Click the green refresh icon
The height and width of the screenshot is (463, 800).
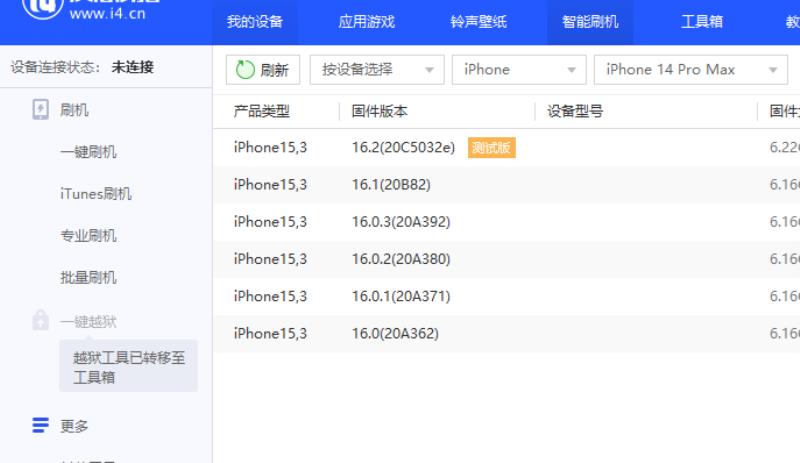click(245, 70)
